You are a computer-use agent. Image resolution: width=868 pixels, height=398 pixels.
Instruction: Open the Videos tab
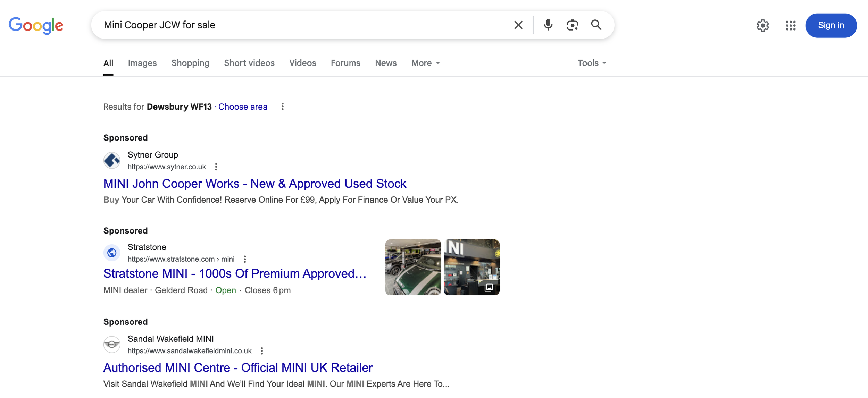(302, 63)
